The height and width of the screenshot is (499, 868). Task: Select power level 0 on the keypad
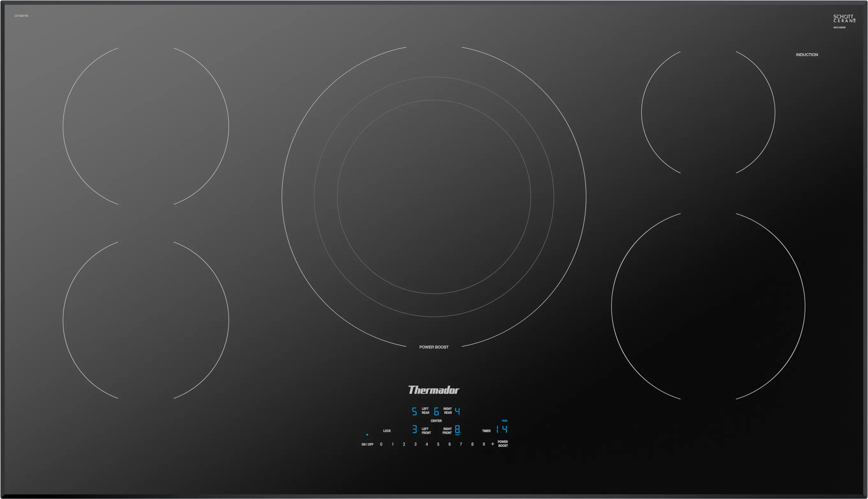(x=381, y=444)
